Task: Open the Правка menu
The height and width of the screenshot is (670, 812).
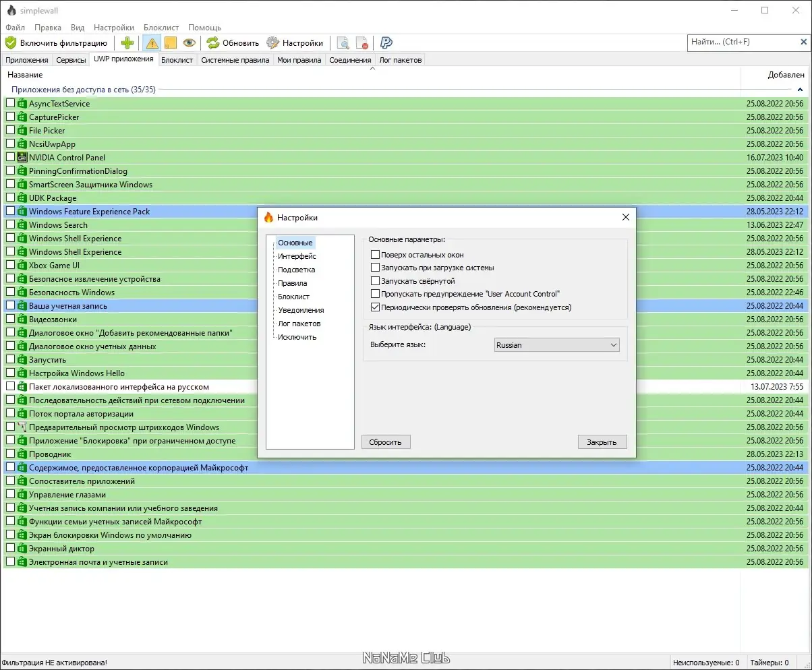Action: pos(47,28)
